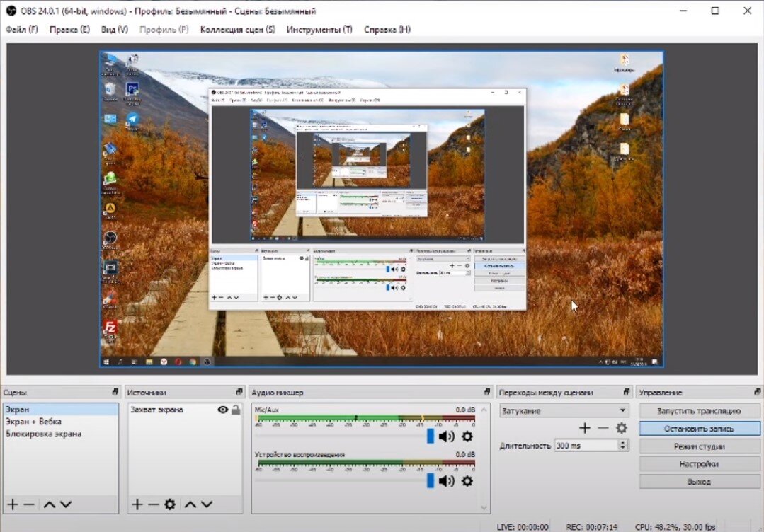This screenshot has width=764, height=532.
Task: Move source down in Источники panel
Action: point(207,504)
